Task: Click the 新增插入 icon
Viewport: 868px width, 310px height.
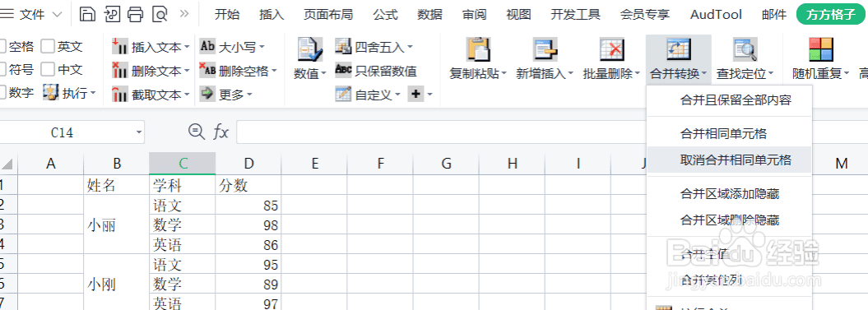Action: pos(545,49)
